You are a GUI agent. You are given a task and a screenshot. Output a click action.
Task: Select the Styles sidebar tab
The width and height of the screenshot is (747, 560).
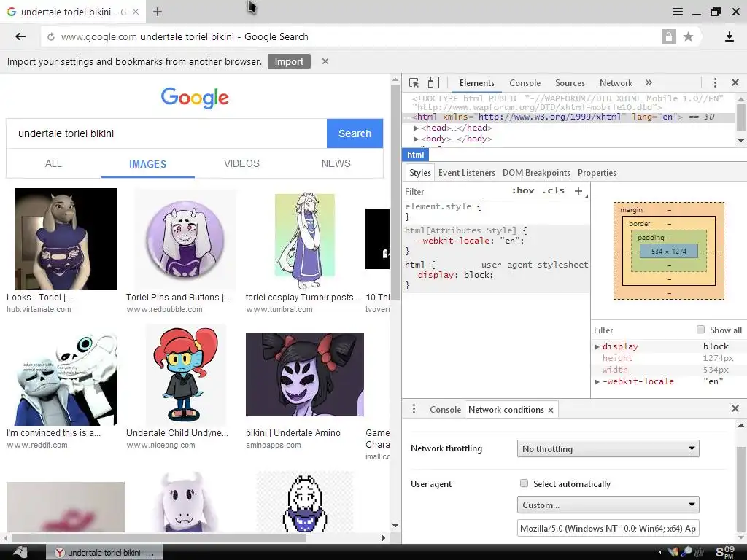419,172
